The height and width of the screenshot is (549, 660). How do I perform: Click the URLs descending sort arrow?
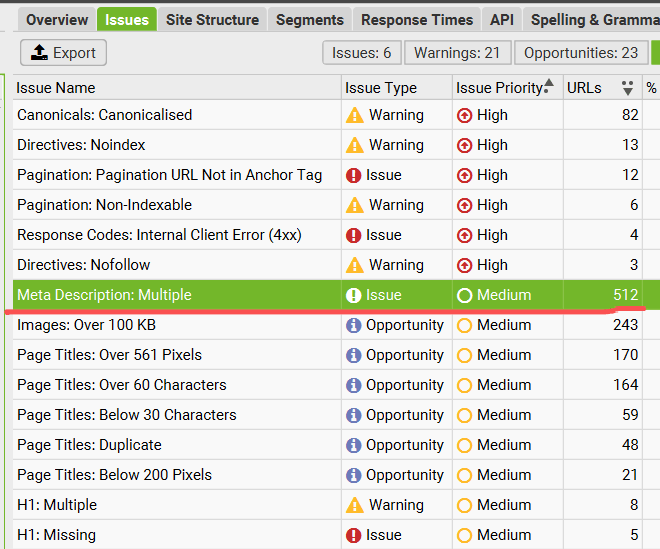point(628,88)
